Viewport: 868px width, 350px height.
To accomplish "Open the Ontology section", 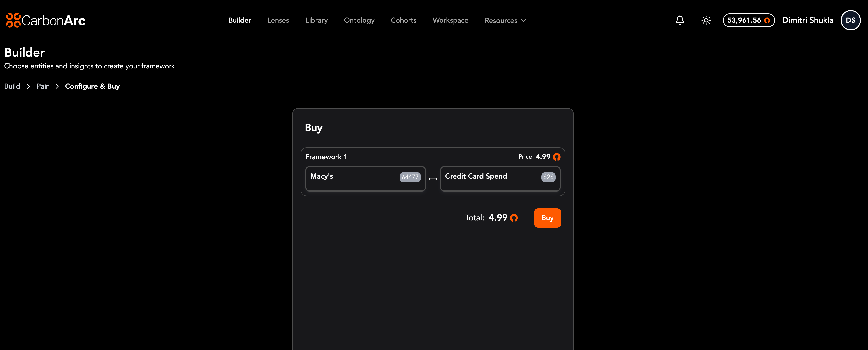I will click(359, 20).
